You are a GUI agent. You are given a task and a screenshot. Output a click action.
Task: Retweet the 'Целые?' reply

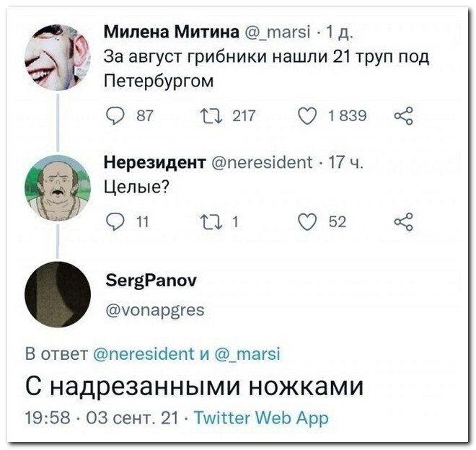tap(212, 222)
